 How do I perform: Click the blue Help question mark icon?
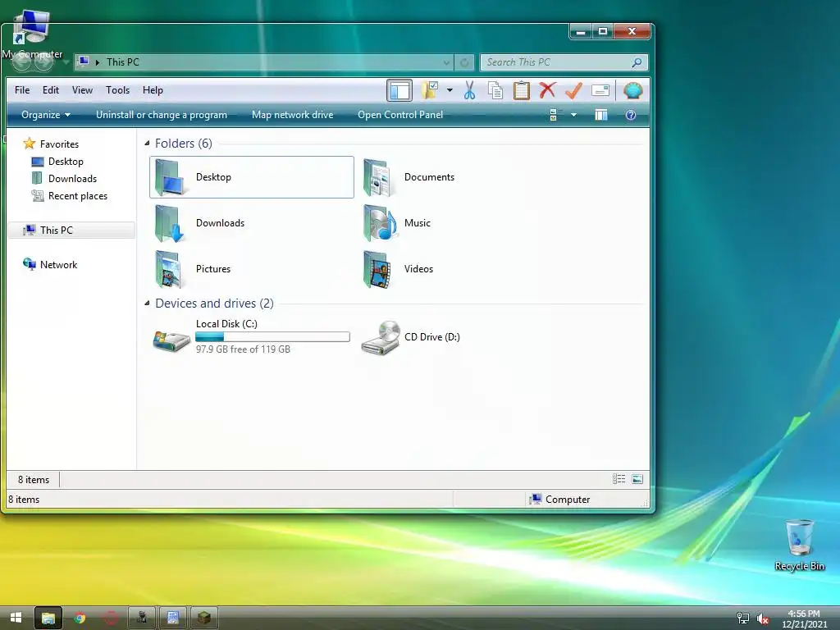[631, 115]
